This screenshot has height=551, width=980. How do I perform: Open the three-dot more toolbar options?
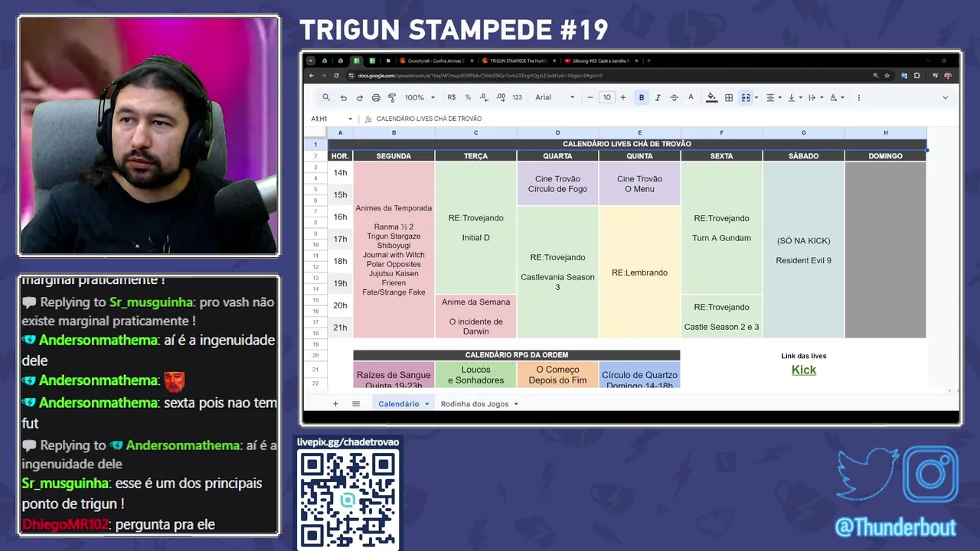tap(859, 97)
